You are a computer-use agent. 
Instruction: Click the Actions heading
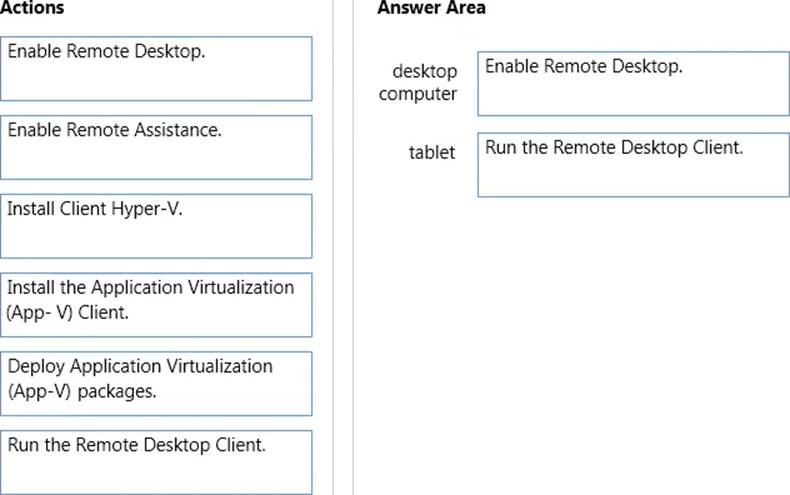click(33, 8)
